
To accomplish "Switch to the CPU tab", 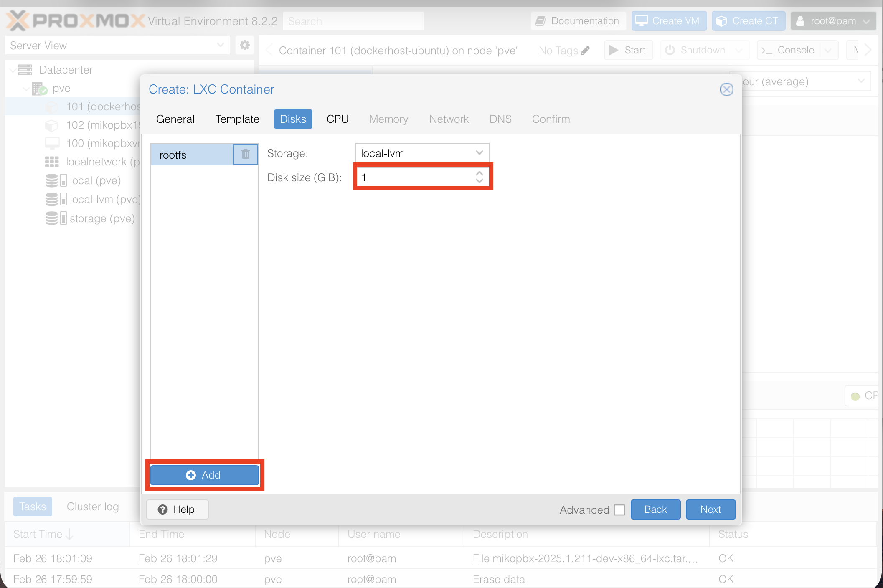I will (x=337, y=119).
